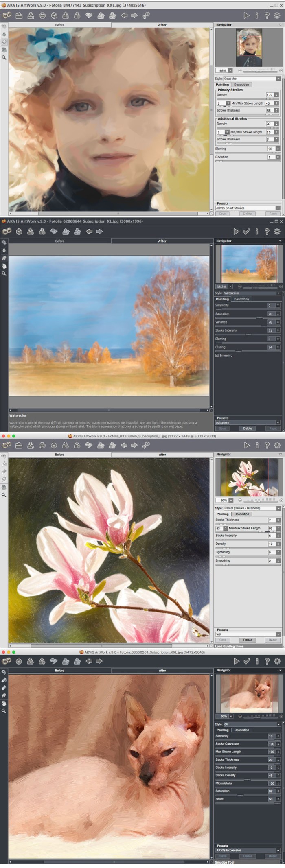Run processing in the Pastel window
This screenshot has height=868, width=285.
click(246, 445)
